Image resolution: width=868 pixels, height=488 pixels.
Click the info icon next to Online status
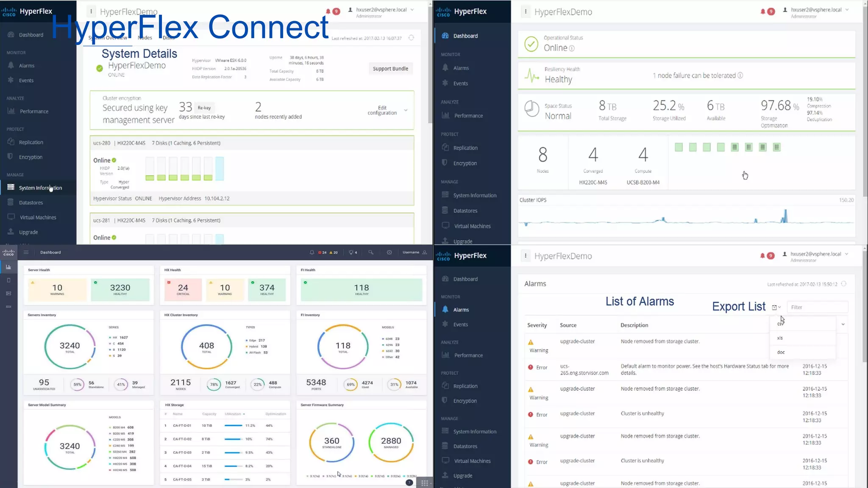click(x=572, y=48)
